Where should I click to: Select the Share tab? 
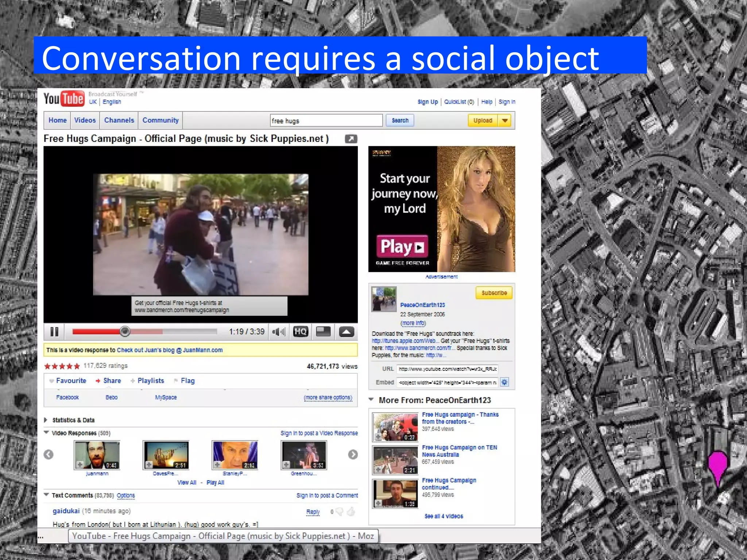[108, 381]
